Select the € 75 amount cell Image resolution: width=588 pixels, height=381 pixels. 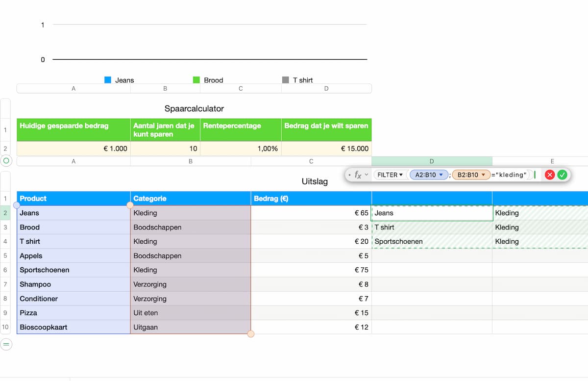coord(311,270)
